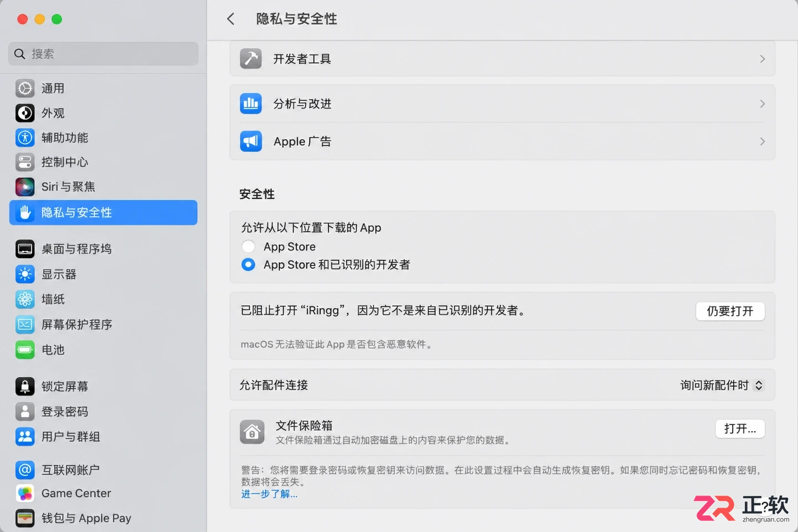Click the Desktop & Dock (桌面与程序坞) icon
This screenshot has width=798, height=532.
25,249
